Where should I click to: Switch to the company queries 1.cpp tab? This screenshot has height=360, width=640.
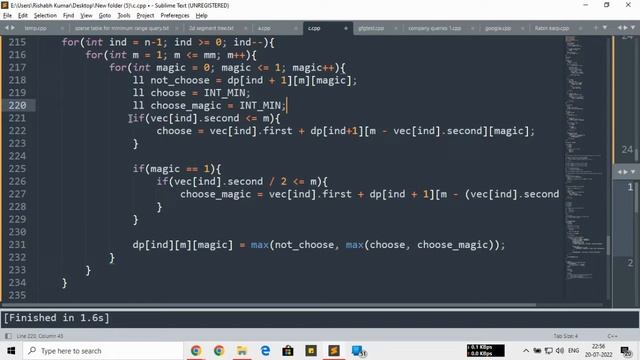click(x=434, y=28)
